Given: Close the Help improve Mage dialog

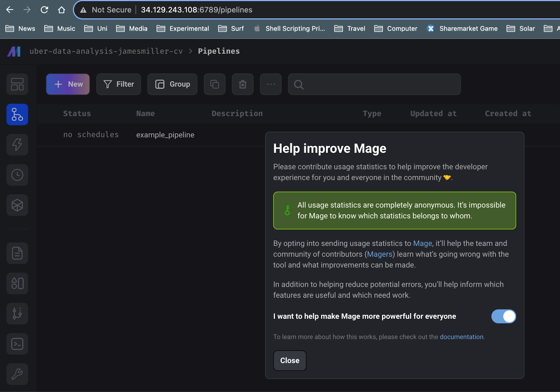Looking at the screenshot, I should click(290, 360).
